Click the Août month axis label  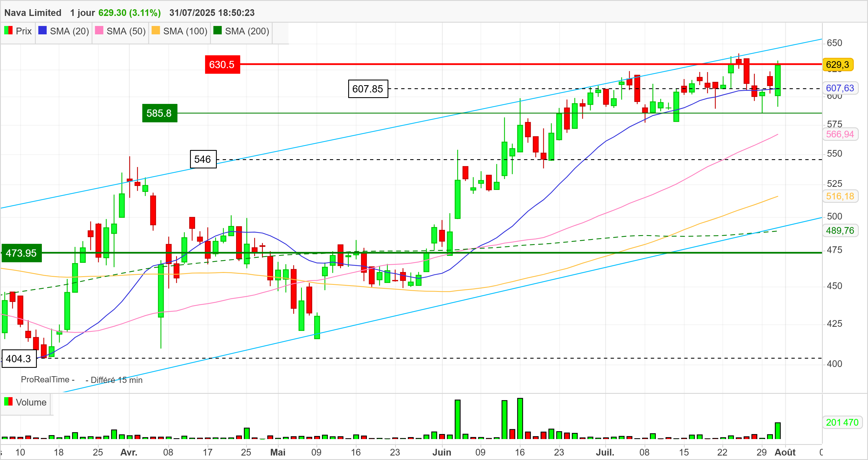[785, 452]
